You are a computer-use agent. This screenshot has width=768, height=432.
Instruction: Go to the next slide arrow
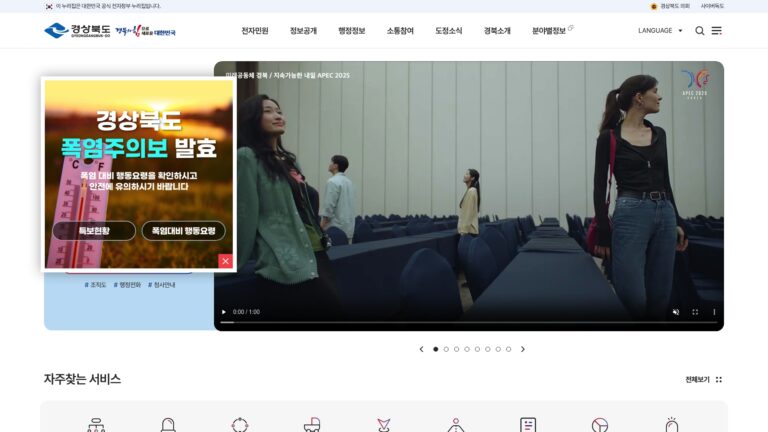tap(523, 349)
